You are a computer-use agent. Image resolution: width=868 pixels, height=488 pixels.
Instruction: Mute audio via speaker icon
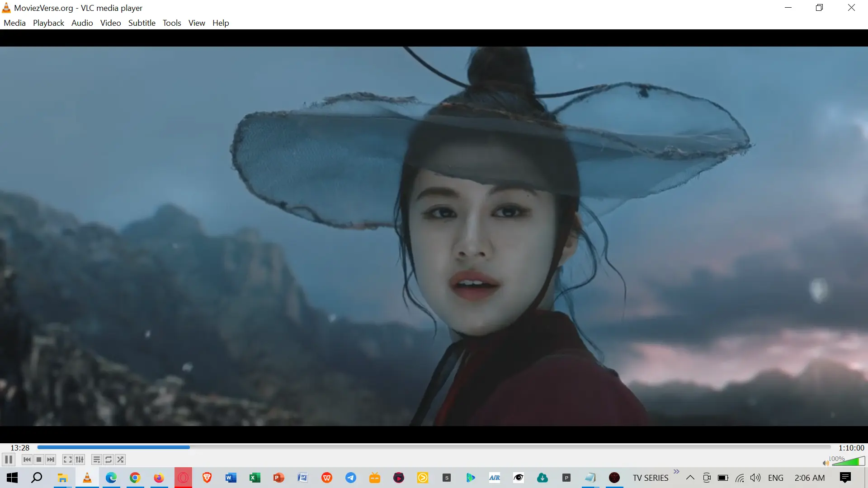[x=826, y=463]
